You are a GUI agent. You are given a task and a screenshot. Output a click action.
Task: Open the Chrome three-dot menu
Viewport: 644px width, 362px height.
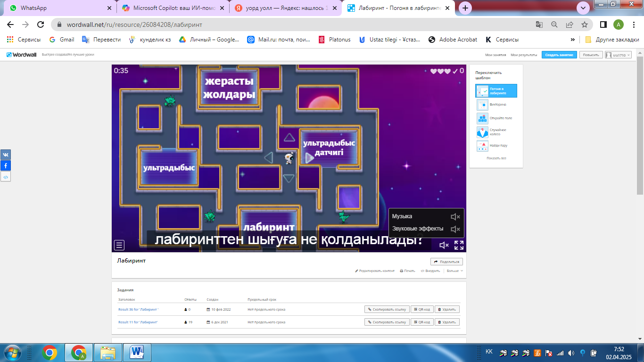634,25
